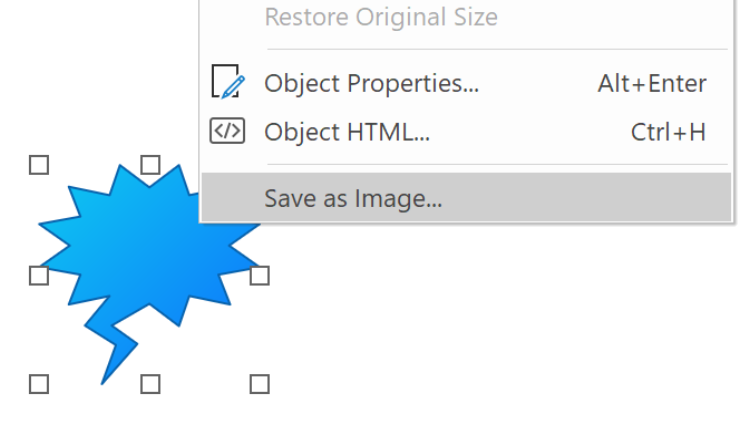Click the center of the blue starburst shape
This screenshot has width=750, height=425.
coord(148,249)
